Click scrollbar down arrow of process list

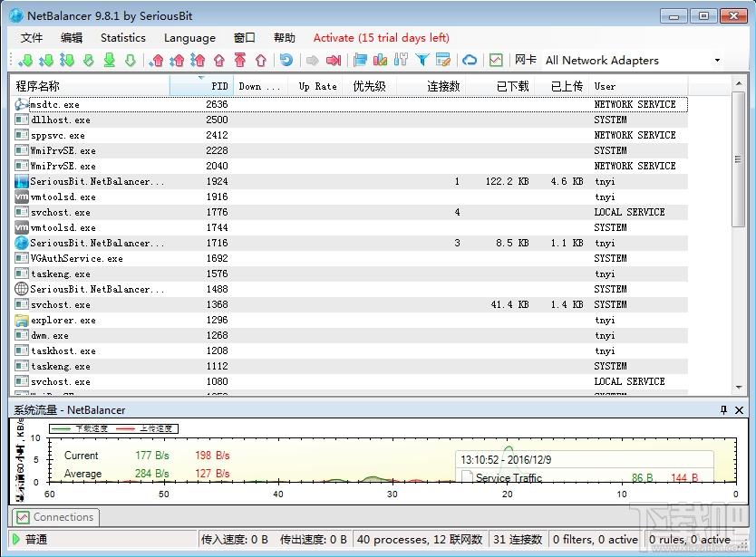tap(738, 388)
